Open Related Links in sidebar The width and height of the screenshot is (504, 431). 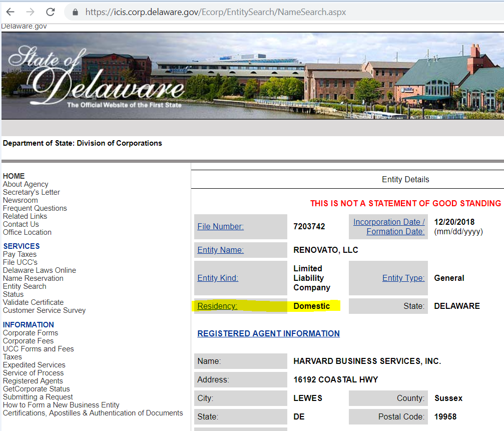click(x=25, y=216)
